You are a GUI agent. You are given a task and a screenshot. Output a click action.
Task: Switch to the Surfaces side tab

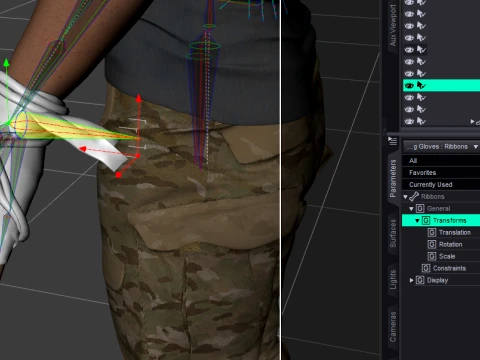(393, 233)
